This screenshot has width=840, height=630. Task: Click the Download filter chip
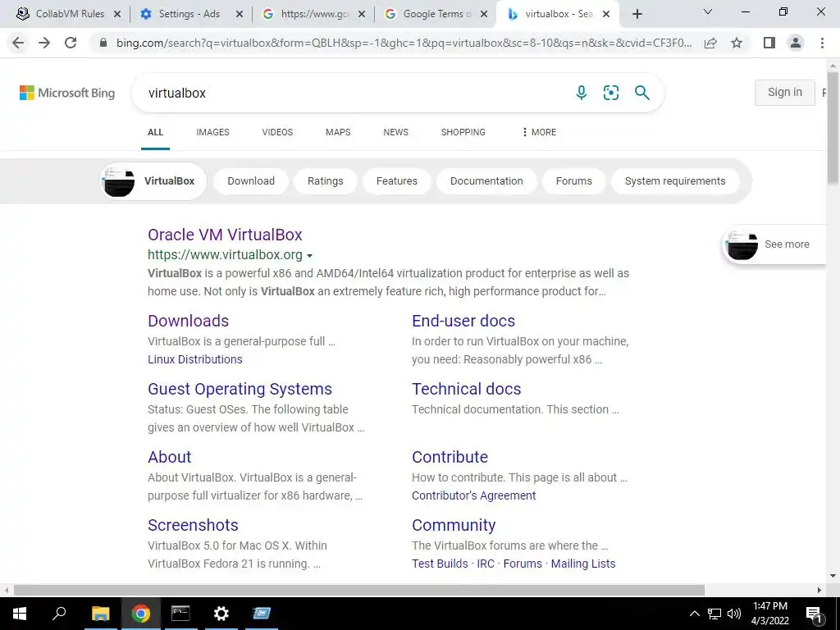pos(251,181)
